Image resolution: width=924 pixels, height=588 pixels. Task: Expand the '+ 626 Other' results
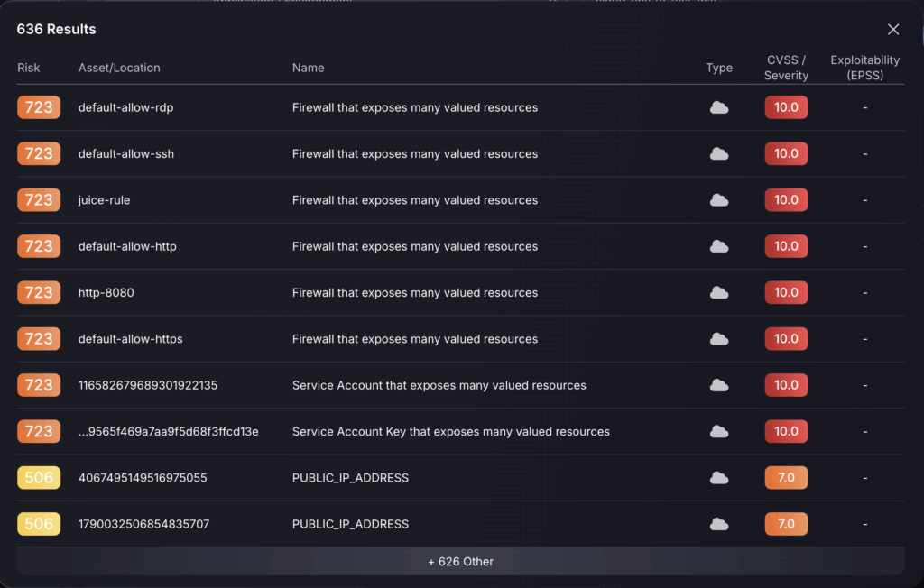click(x=460, y=561)
